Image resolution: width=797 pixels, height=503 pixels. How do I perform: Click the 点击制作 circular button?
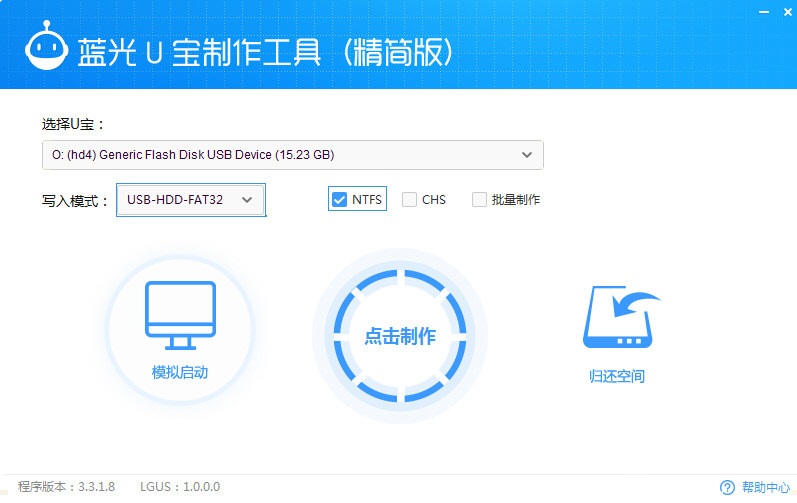(400, 336)
